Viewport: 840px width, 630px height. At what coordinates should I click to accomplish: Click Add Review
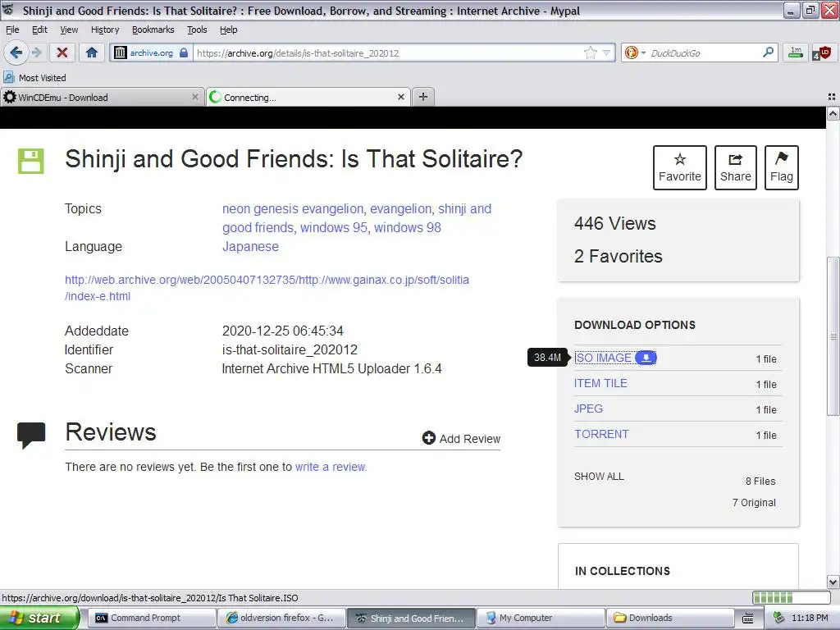[x=461, y=439]
